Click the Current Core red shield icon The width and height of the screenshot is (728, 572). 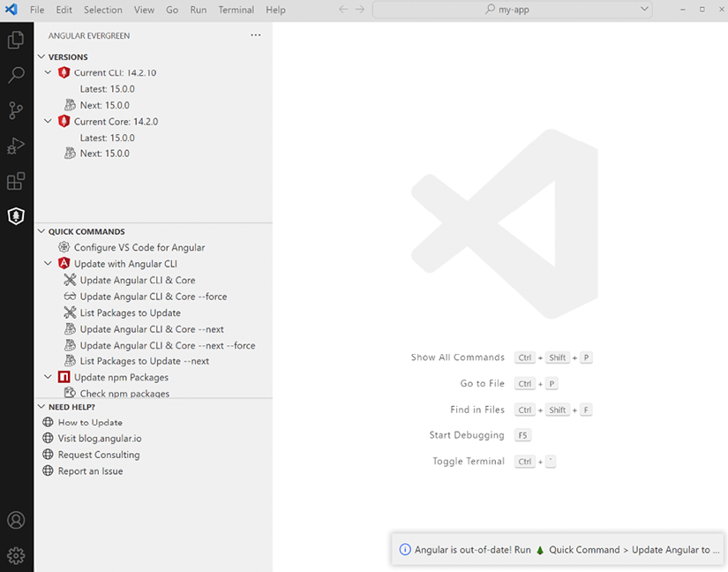(64, 121)
